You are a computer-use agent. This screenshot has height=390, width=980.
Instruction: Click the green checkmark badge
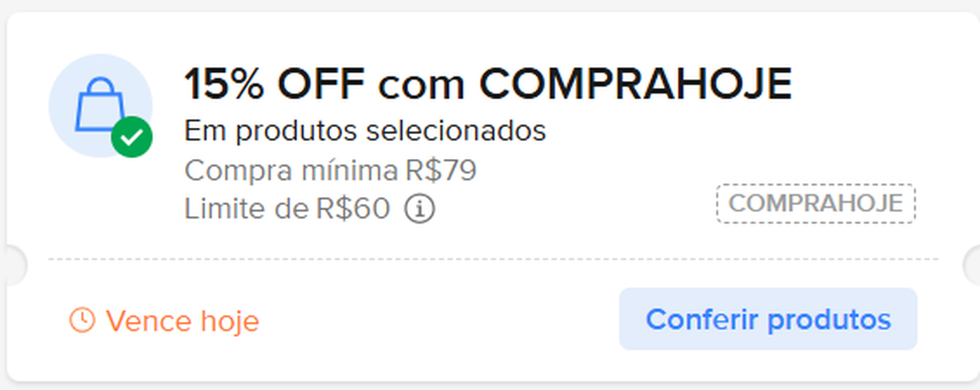click(x=132, y=138)
